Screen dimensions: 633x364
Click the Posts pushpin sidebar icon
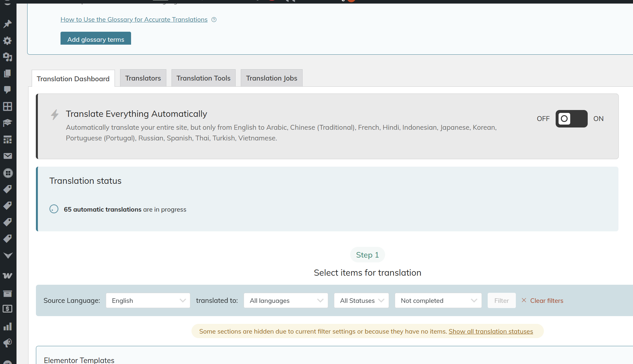coord(7,24)
